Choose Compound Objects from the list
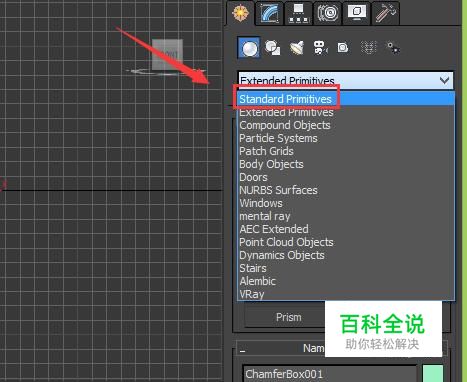This screenshot has height=382, width=467. [346, 125]
